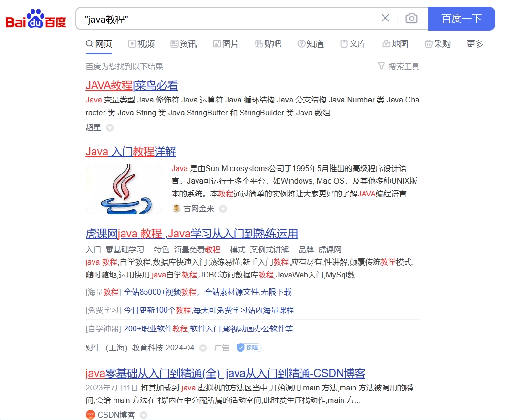Click the question mark icon beside 知道

point(301,43)
